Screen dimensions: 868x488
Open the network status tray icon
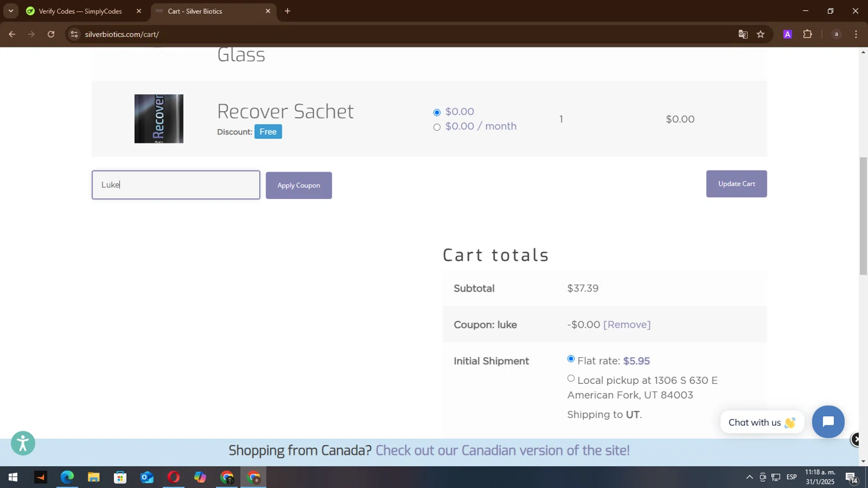[776, 478]
